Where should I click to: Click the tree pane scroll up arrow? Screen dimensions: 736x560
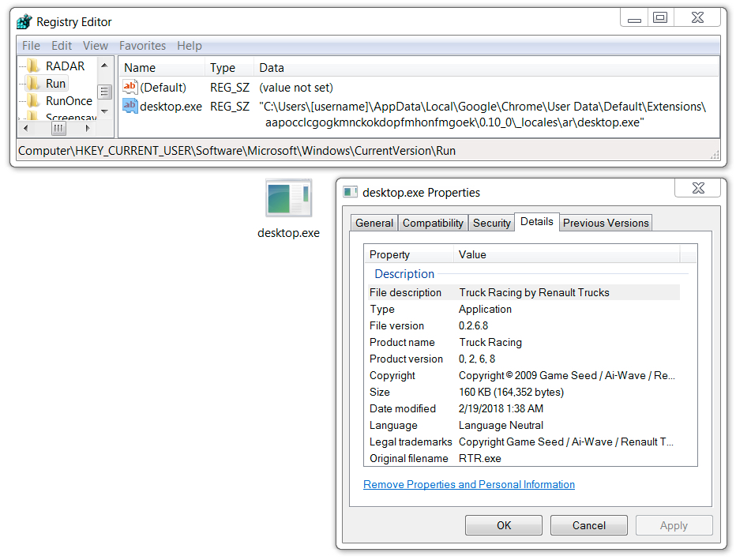105,66
